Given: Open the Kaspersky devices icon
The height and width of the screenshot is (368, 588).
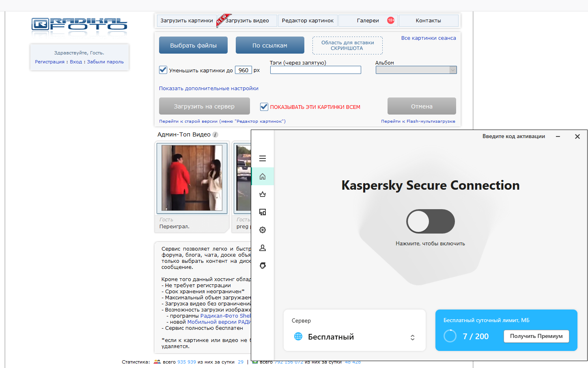Looking at the screenshot, I should 263,212.
